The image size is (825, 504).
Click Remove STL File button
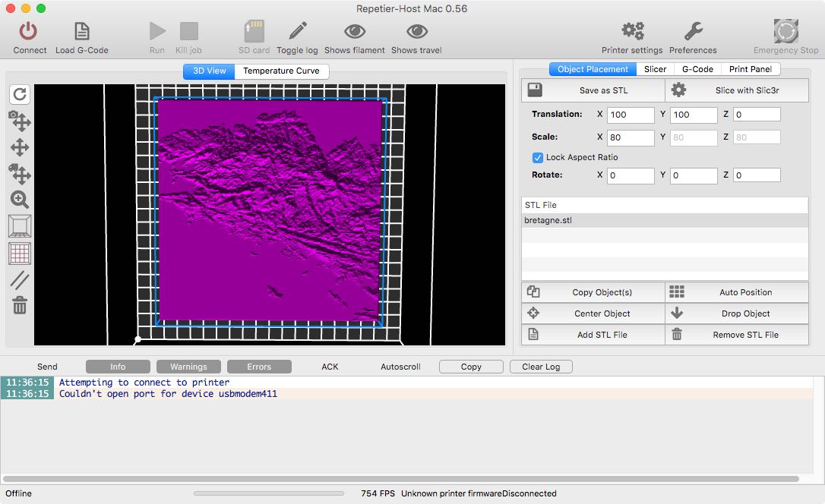(737, 335)
